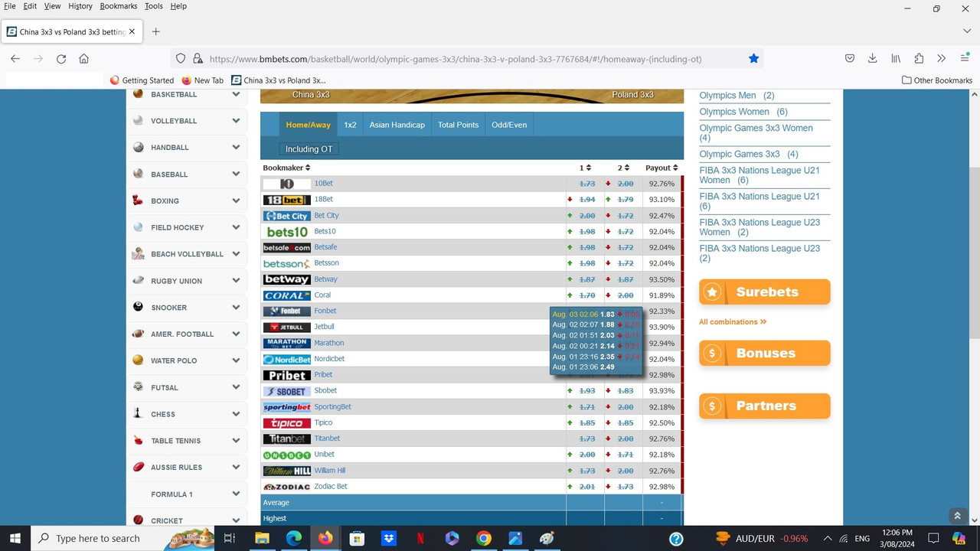The height and width of the screenshot is (551, 980).
Task: Open a new browser tab
Action: pos(155,31)
